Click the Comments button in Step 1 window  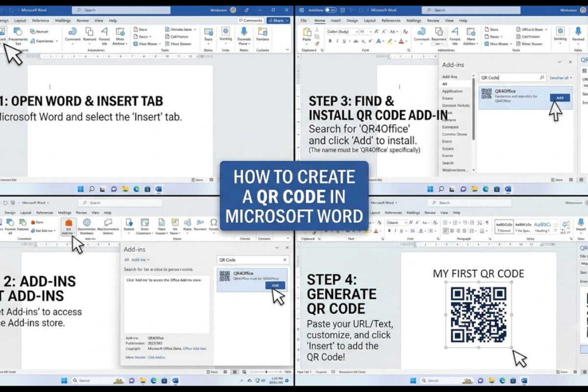(x=250, y=21)
